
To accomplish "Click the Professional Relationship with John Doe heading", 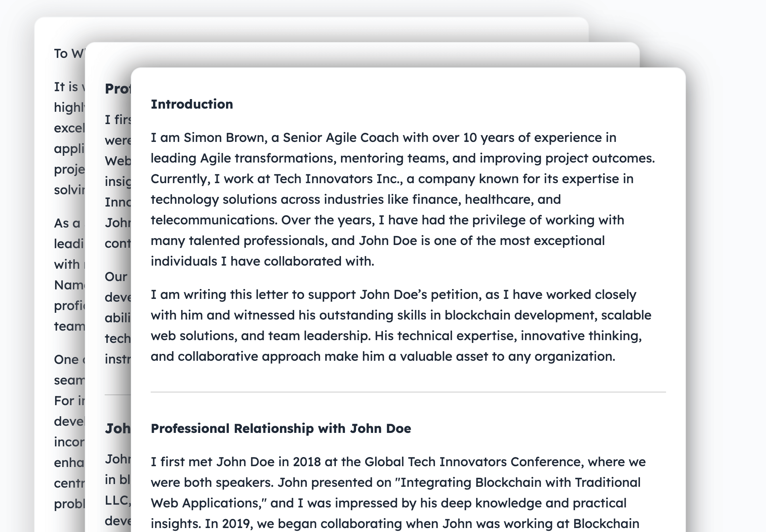I will click(x=281, y=429).
